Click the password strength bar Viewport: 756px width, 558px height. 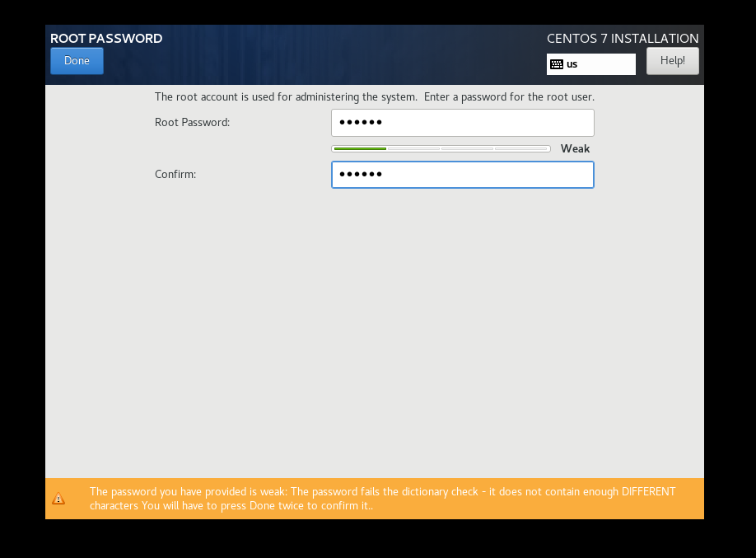coord(441,148)
